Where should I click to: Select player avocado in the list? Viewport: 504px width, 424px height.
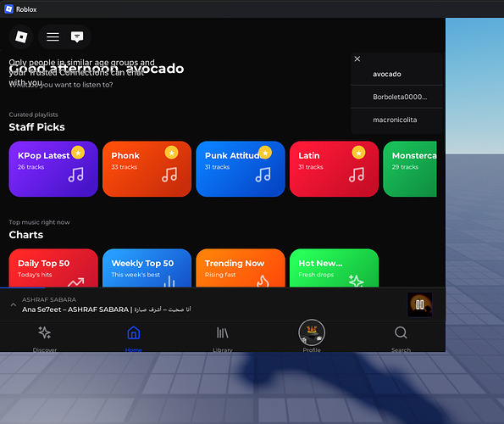click(x=396, y=74)
